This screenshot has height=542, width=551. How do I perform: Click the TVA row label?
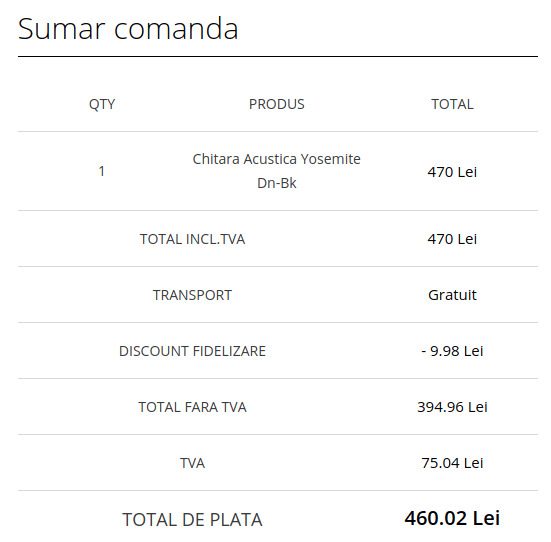[192, 463]
